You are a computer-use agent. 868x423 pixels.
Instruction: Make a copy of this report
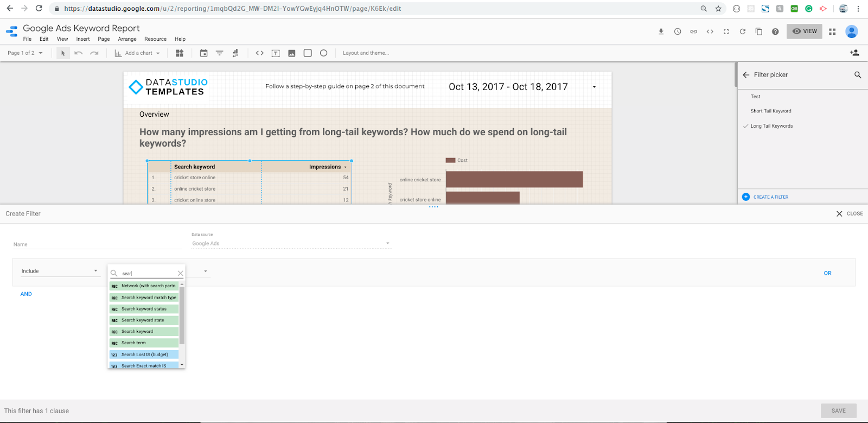(x=759, y=31)
